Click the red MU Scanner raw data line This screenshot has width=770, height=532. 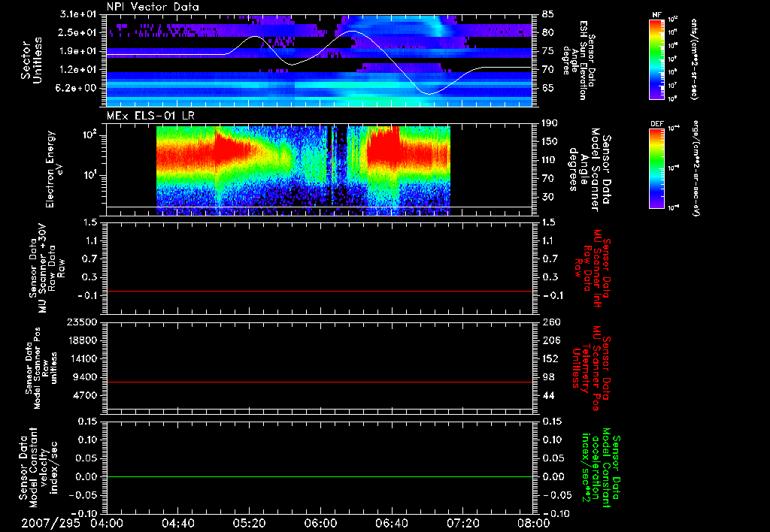coord(319,291)
